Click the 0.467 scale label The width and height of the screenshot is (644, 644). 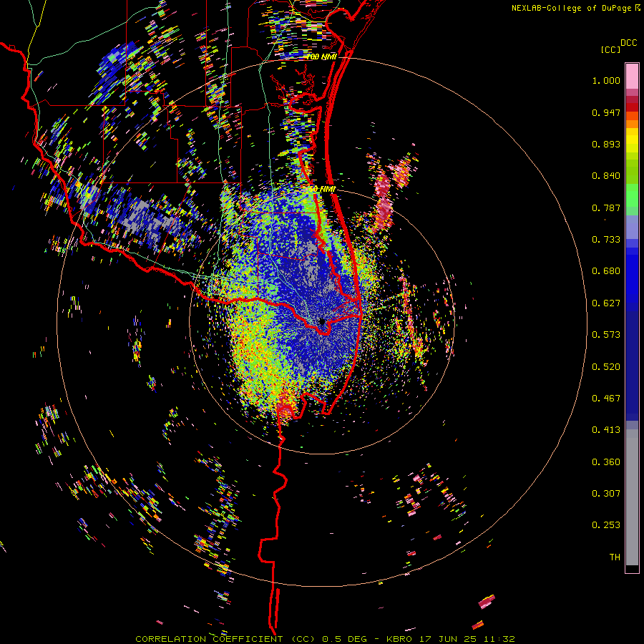(606, 399)
